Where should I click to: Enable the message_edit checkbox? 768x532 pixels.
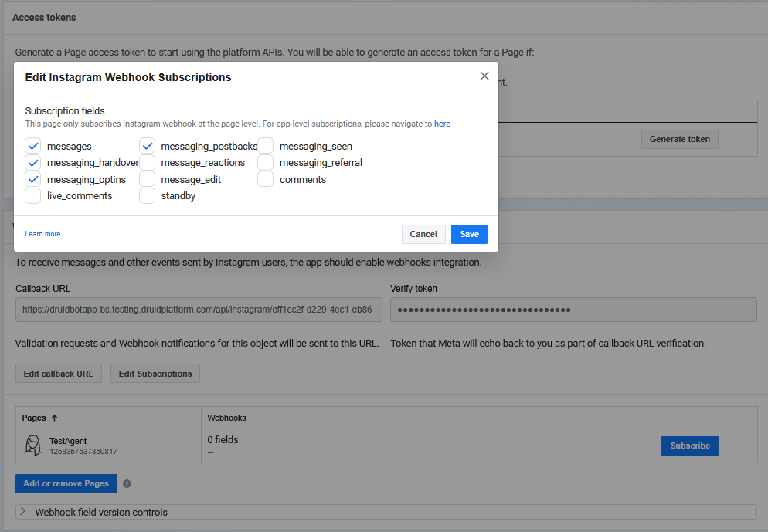pyautogui.click(x=147, y=179)
